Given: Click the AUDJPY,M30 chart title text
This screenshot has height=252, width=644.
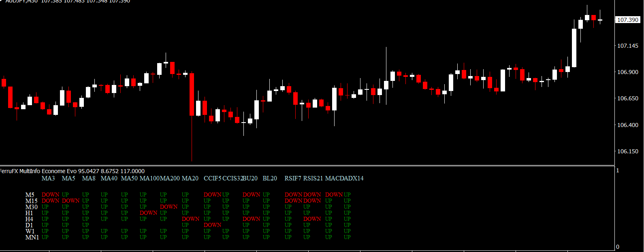Looking at the screenshot, I should [21, 1].
